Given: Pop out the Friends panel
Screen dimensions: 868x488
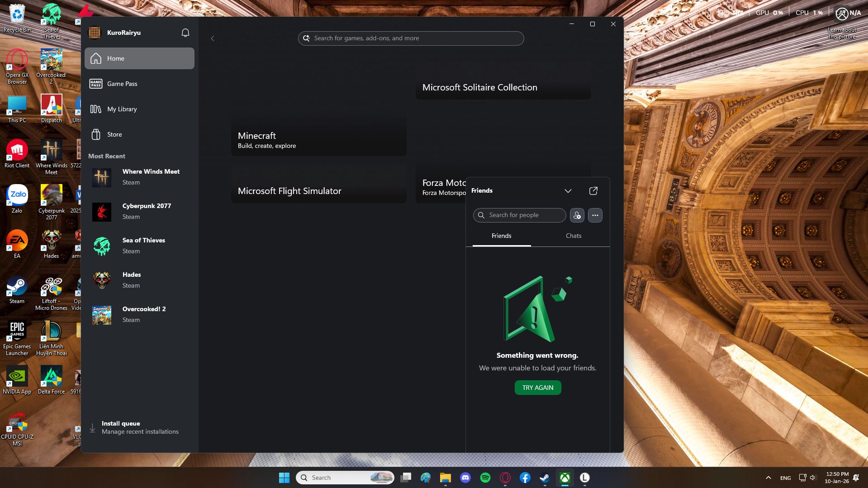Looking at the screenshot, I should pos(593,191).
